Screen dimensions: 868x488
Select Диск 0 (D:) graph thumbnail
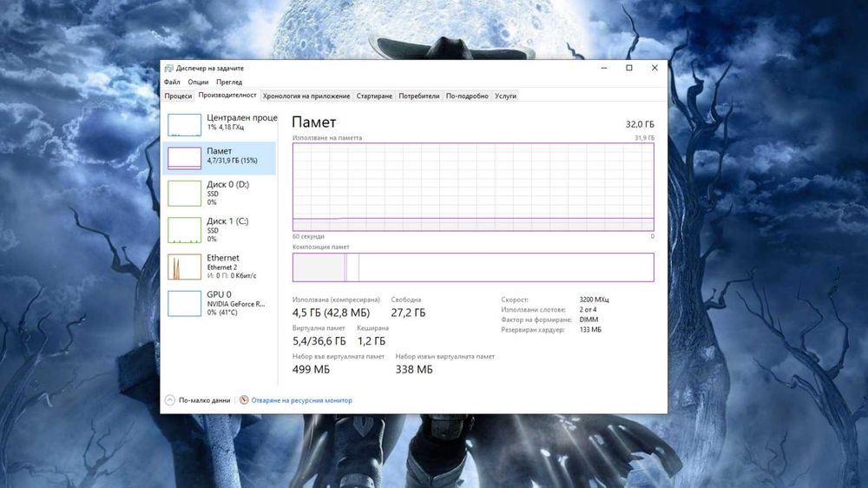184,194
